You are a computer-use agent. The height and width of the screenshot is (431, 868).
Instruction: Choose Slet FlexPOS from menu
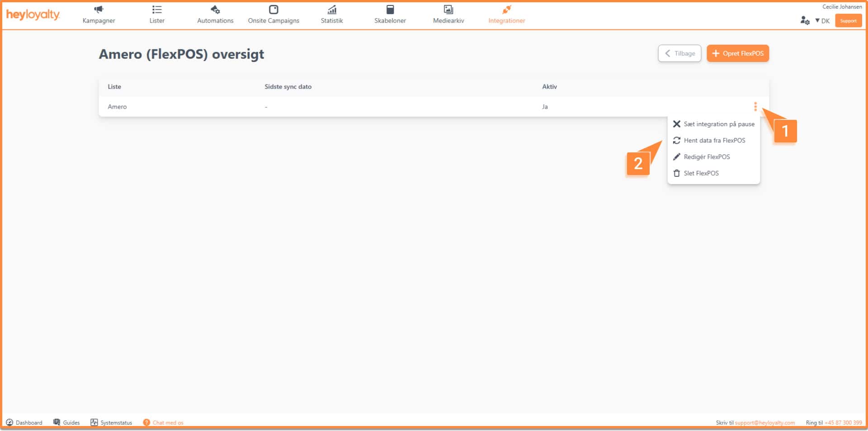[x=701, y=173]
